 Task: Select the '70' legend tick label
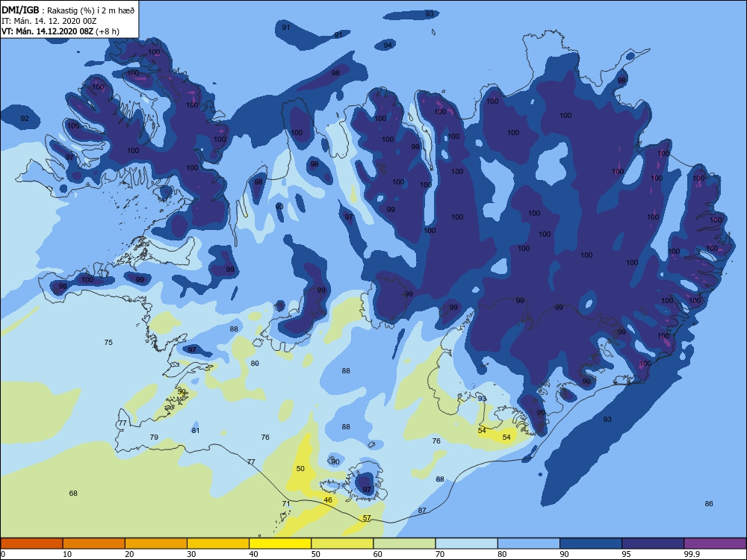pos(440,554)
